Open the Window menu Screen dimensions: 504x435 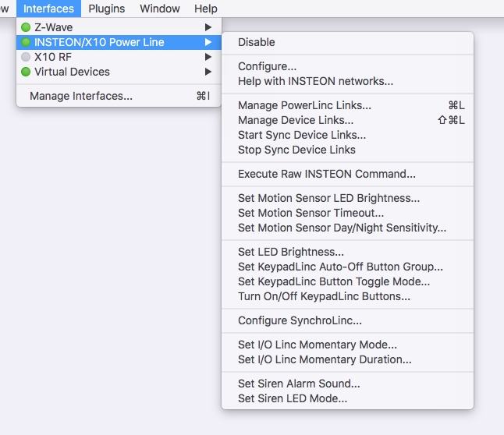[160, 9]
